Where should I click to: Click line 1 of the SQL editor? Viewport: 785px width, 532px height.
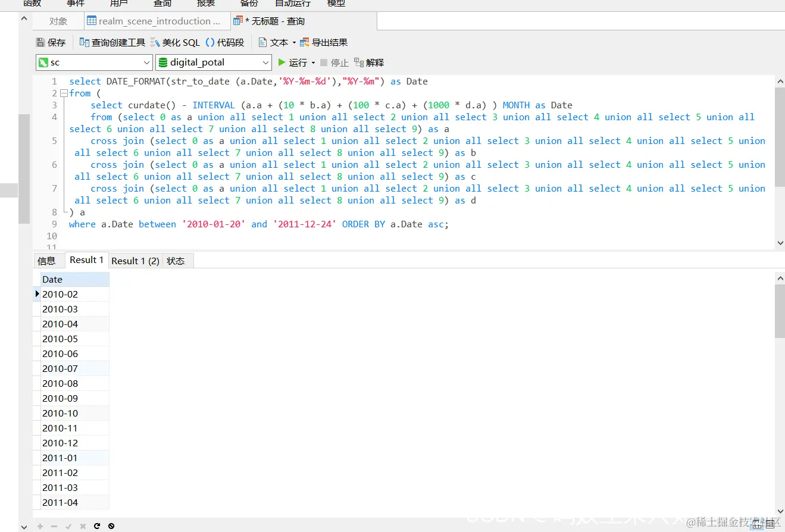(x=248, y=82)
